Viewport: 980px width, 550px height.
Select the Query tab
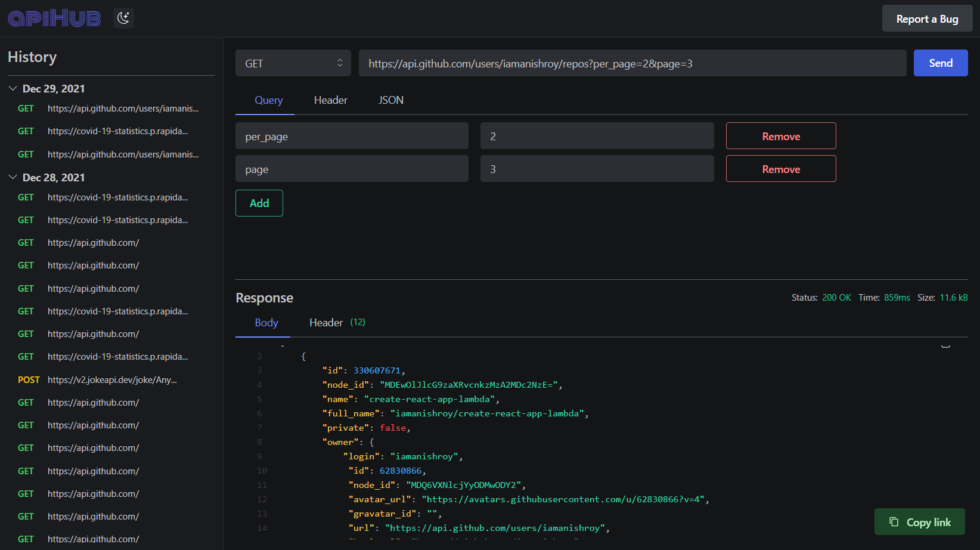[268, 100]
